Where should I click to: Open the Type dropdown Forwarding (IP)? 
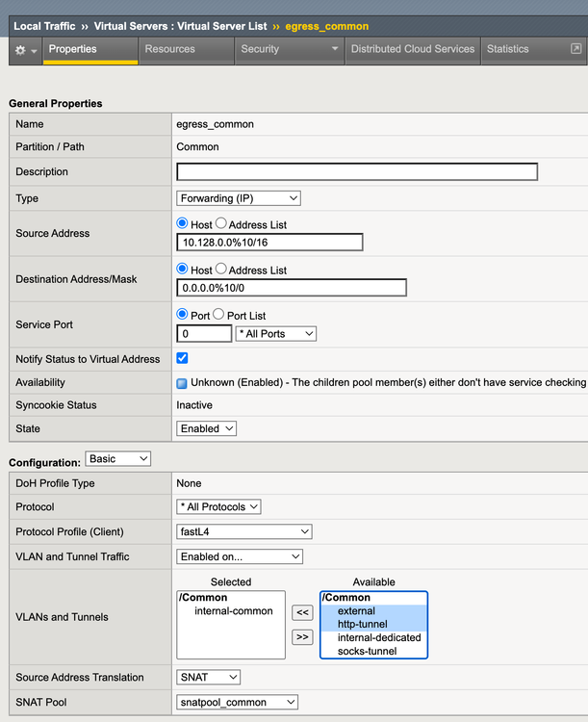point(239,198)
